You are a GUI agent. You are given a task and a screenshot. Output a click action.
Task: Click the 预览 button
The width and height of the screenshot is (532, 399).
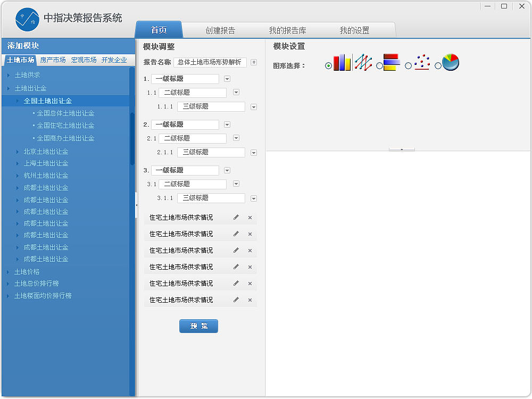[x=198, y=326]
